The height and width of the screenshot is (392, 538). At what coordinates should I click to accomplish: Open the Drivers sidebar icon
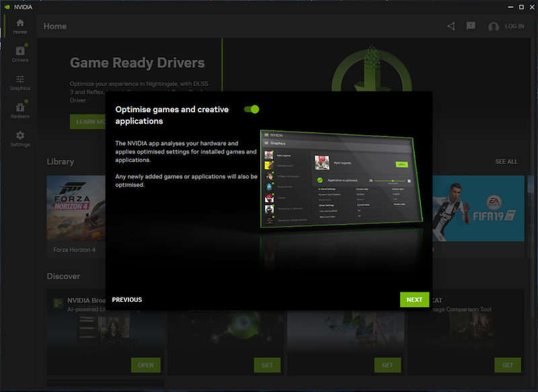coord(20,54)
